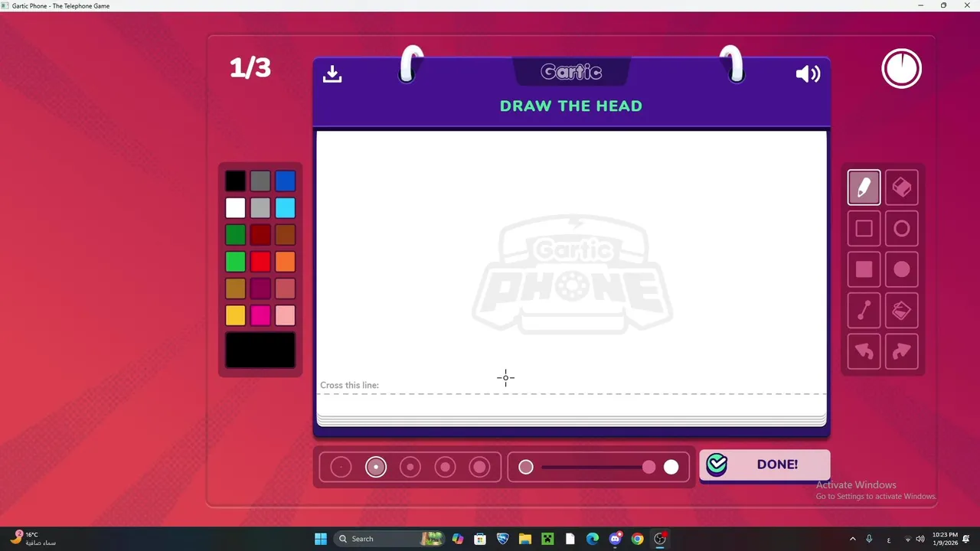
Task: Select the Pencil drawing tool
Action: click(x=864, y=187)
